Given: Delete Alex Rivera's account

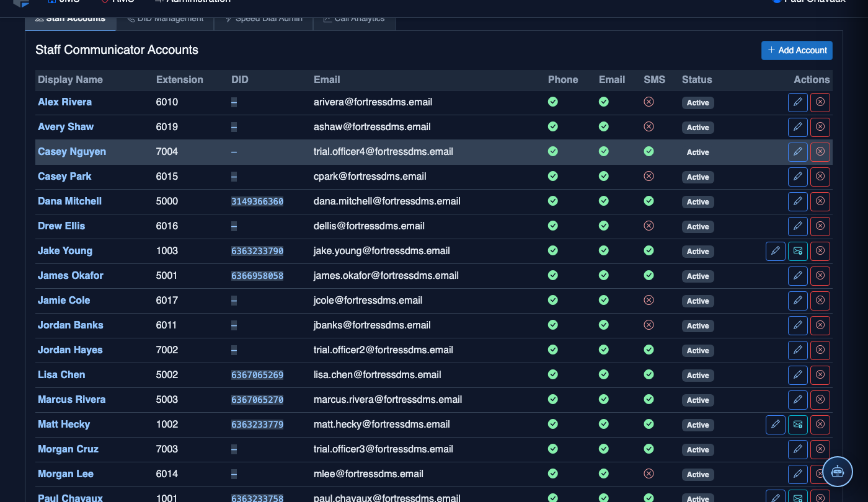Looking at the screenshot, I should [x=820, y=102].
